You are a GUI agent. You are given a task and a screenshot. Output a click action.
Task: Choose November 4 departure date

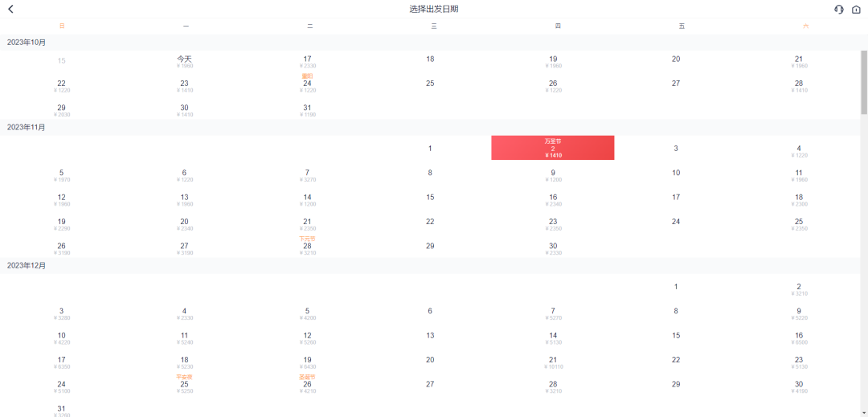799,150
